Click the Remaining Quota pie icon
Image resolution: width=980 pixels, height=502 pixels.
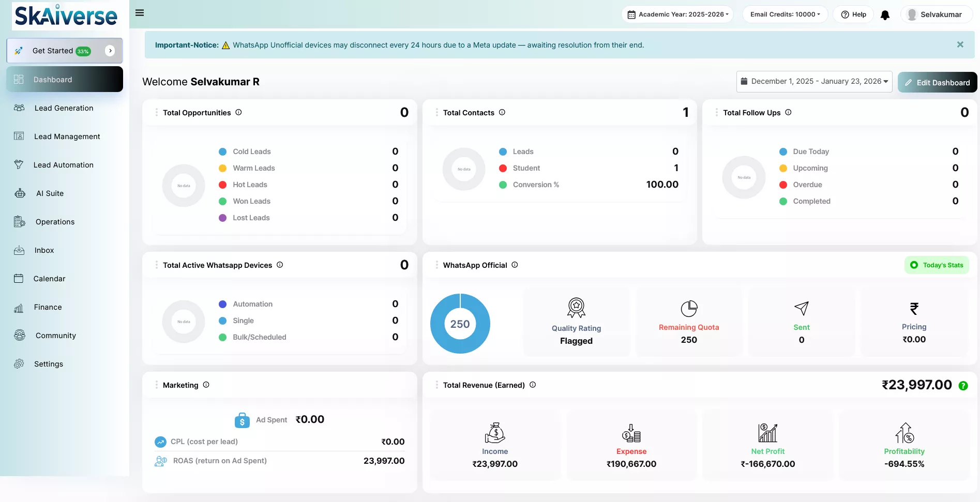click(x=689, y=309)
